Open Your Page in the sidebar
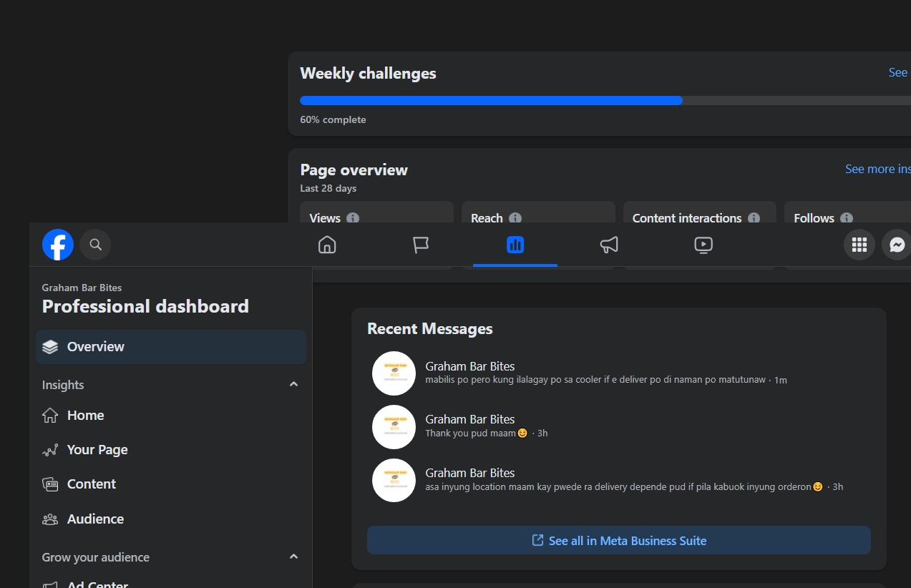911x588 pixels. tap(171, 450)
